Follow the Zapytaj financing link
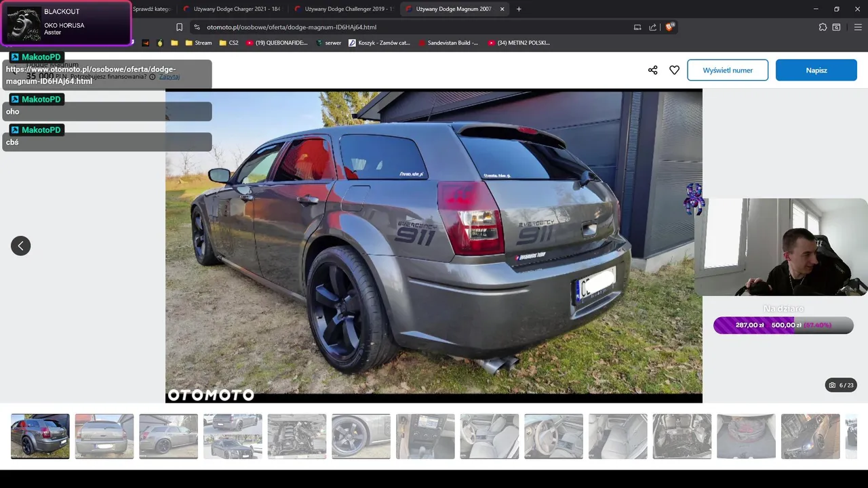Viewport: 868px width, 488px height. click(170, 77)
